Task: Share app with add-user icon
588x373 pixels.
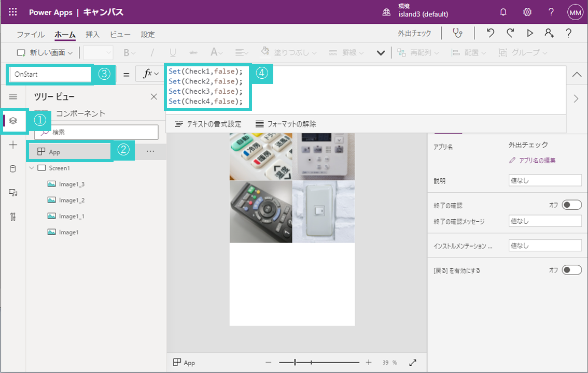Action: (549, 33)
